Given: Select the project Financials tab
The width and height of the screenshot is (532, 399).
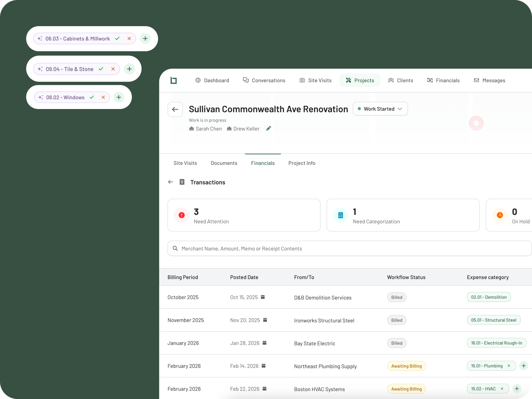Looking at the screenshot, I should pos(263,163).
